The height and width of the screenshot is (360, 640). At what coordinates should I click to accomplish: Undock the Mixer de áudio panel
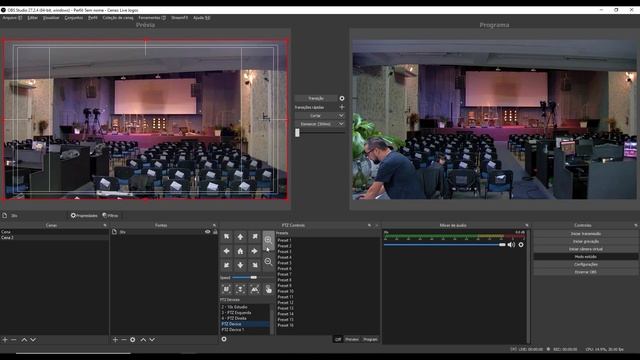527,225
